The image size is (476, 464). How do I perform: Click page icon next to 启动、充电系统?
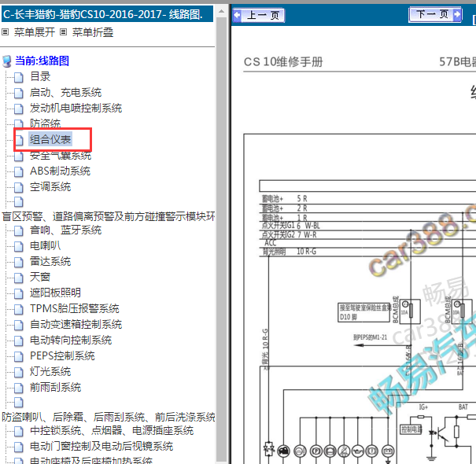coord(19,93)
